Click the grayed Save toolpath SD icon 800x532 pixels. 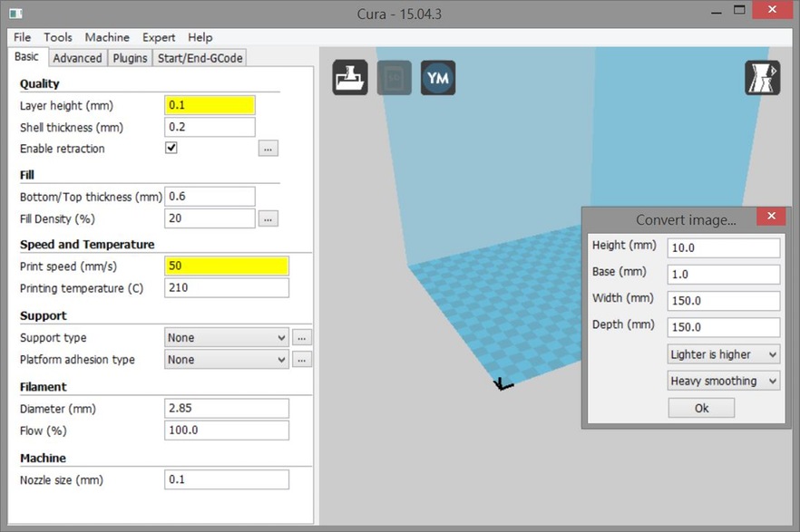(394, 77)
